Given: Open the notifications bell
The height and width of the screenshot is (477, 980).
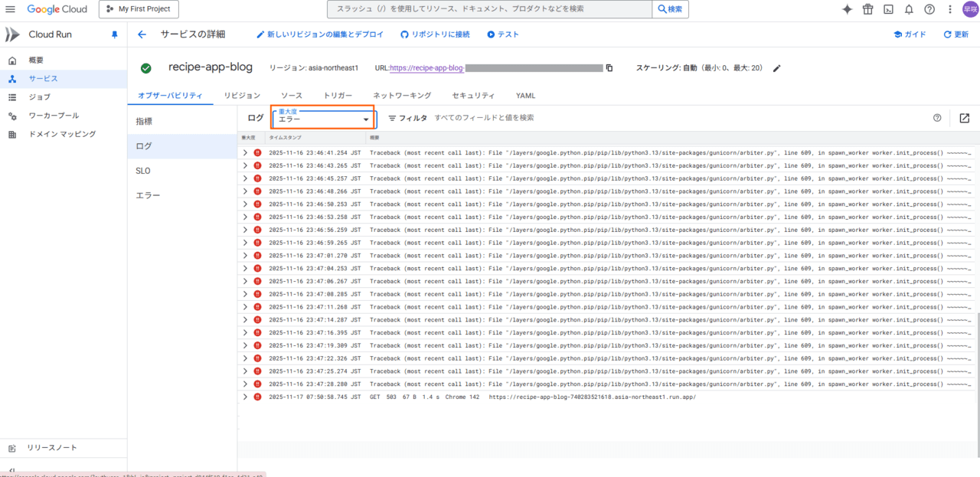Looking at the screenshot, I should [x=909, y=9].
